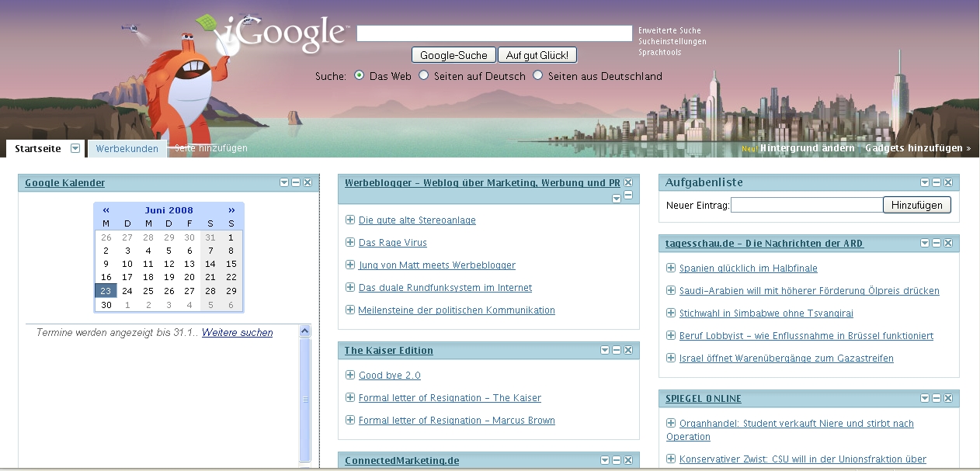Go to next month in calendar
Image resolution: width=980 pixels, height=471 pixels.
click(x=231, y=210)
